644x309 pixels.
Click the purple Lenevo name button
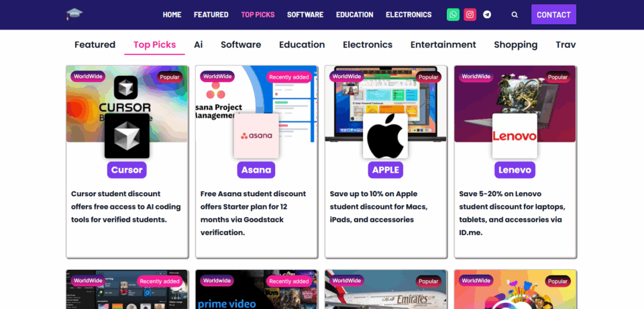515,170
